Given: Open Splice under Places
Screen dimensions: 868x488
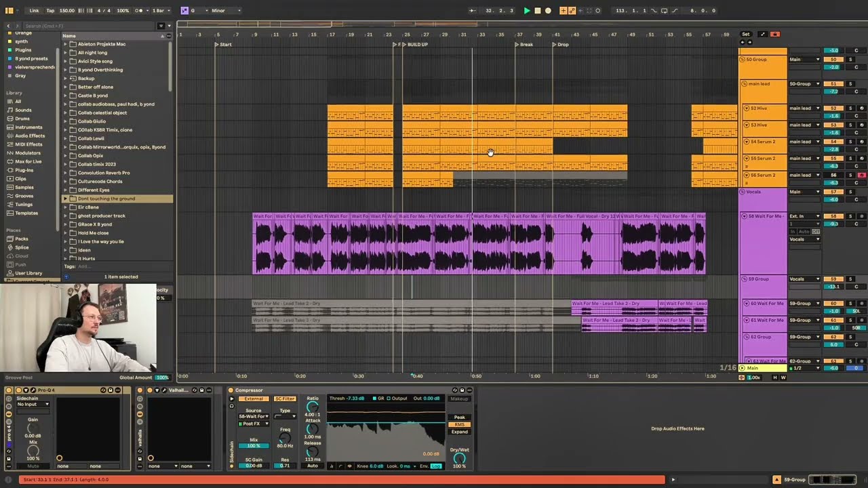Looking at the screenshot, I should (22, 247).
